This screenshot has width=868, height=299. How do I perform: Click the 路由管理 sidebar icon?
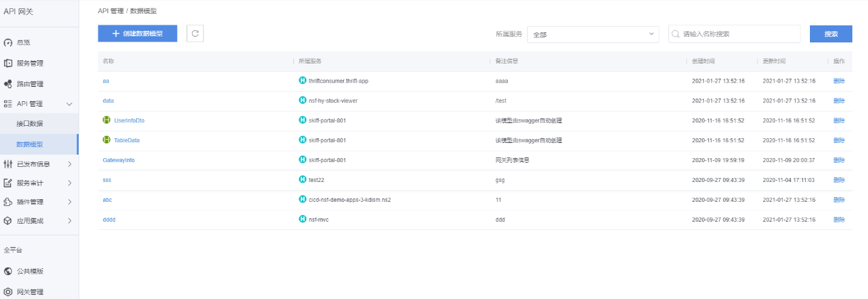[x=8, y=84]
